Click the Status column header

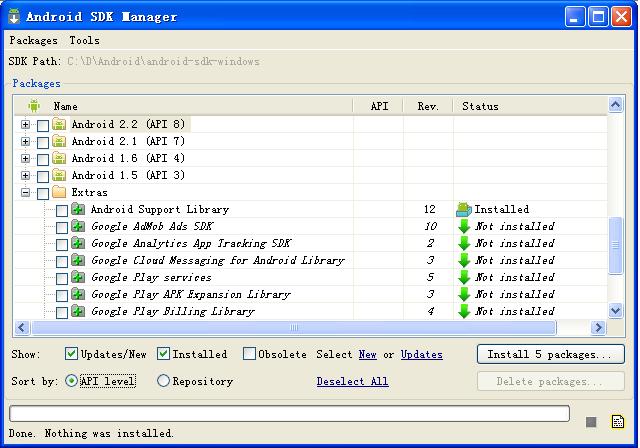click(531, 106)
